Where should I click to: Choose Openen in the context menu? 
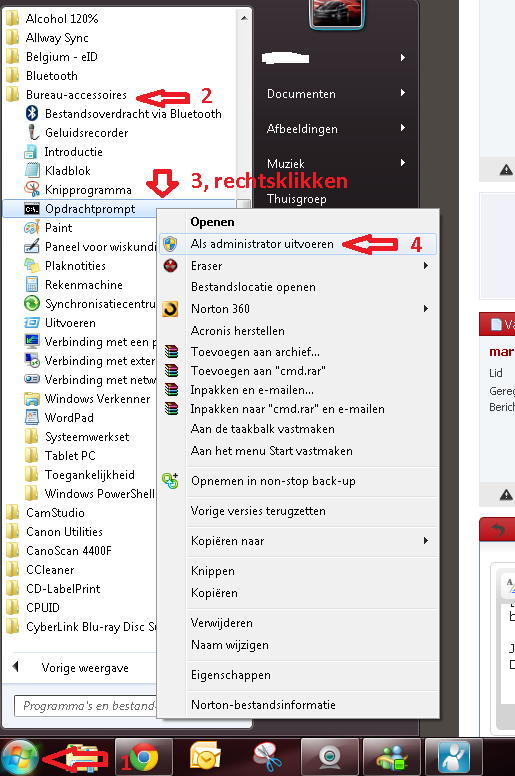pyautogui.click(x=213, y=222)
